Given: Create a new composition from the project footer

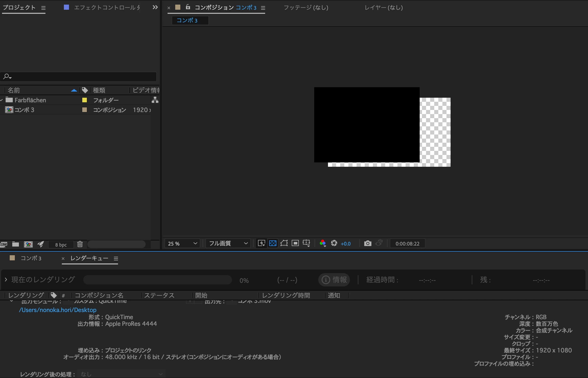Looking at the screenshot, I should click(x=28, y=244).
